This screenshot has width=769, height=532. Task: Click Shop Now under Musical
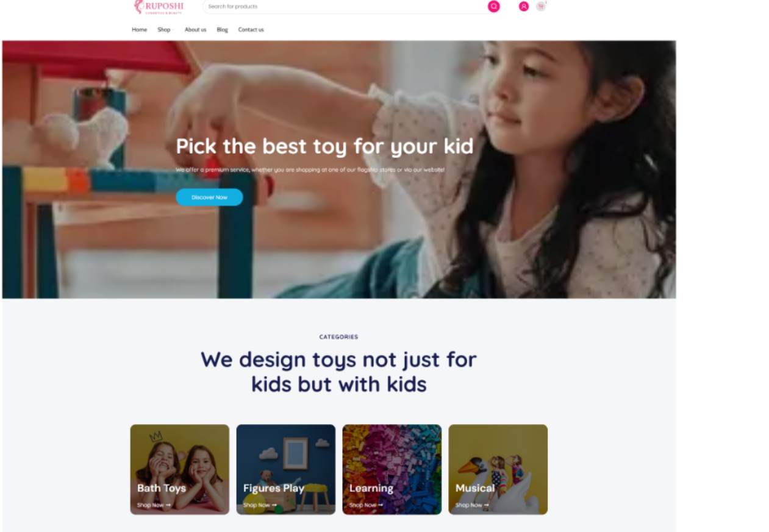pos(472,505)
